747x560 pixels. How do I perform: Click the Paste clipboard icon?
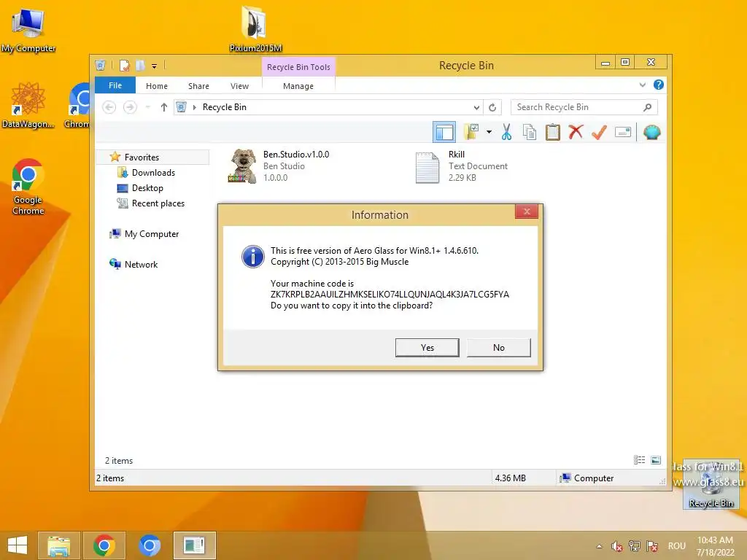tap(553, 132)
